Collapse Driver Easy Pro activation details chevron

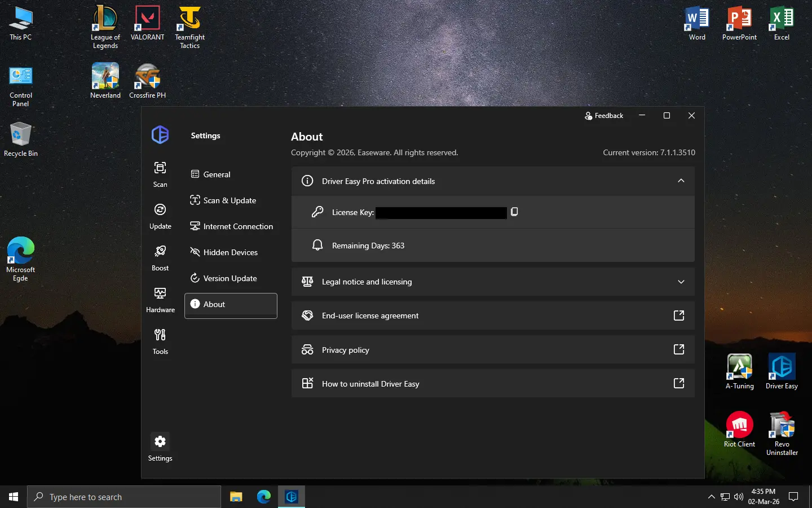[x=681, y=181]
